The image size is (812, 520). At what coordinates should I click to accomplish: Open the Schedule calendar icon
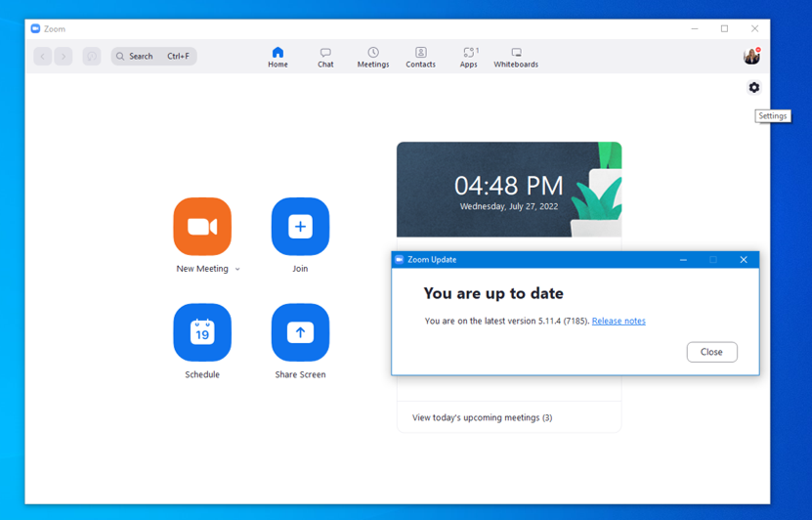point(202,332)
